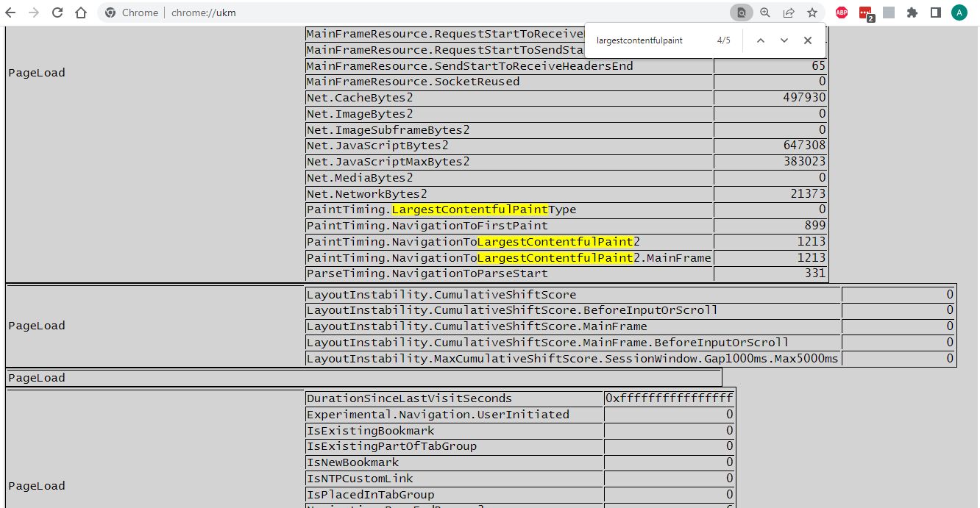
Task: Click the IsNewBookmark metric
Action: 352,462
